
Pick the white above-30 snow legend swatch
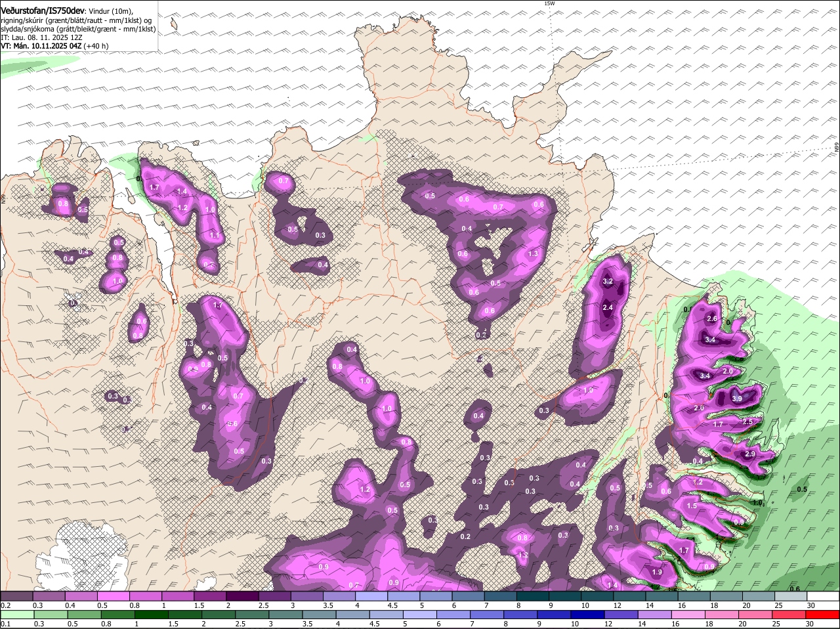[824, 596]
